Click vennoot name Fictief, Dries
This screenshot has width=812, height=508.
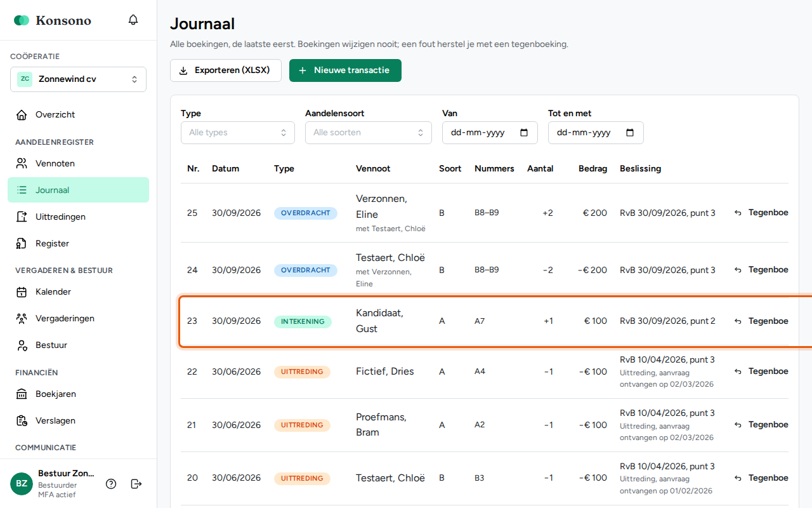384,371
